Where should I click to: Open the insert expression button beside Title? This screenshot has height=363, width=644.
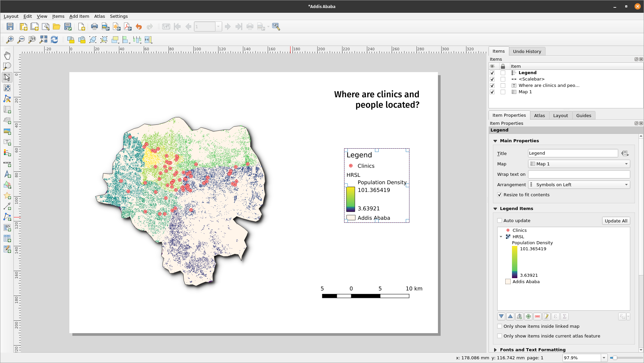(625, 153)
